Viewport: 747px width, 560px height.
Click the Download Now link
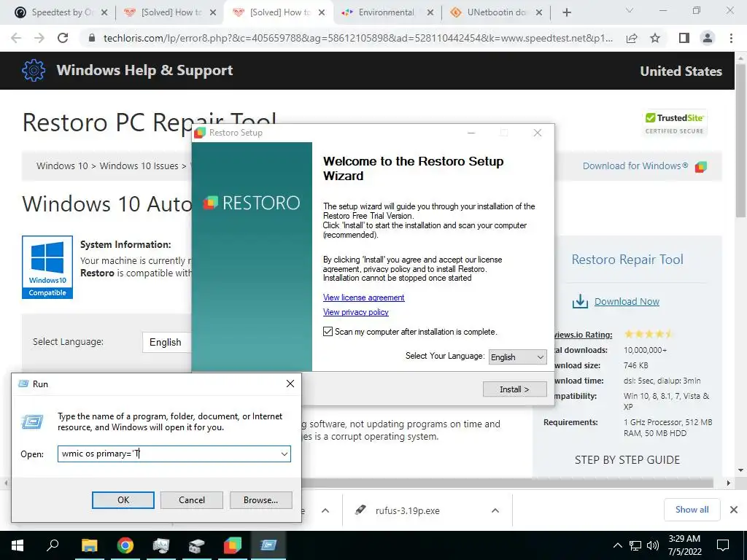[627, 301]
